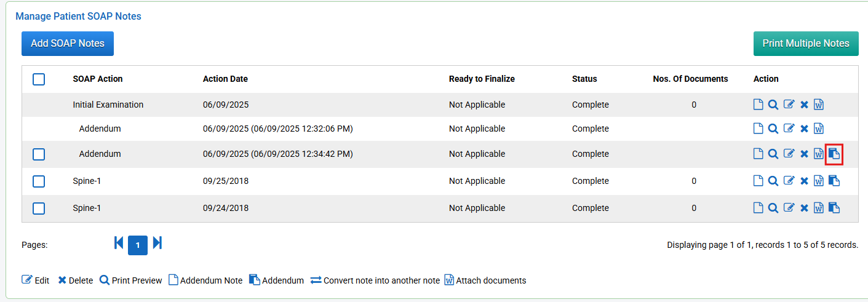Image resolution: width=868 pixels, height=302 pixels.
Task: Edit the 09/25/2018 Spine-1 note
Action: pos(789,181)
